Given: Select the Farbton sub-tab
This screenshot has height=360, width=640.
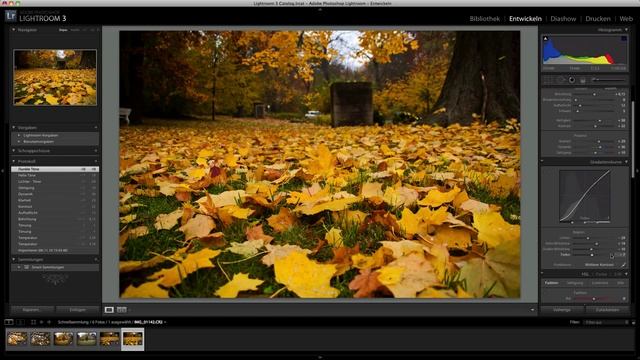Looking at the screenshot, I should tap(551, 283).
